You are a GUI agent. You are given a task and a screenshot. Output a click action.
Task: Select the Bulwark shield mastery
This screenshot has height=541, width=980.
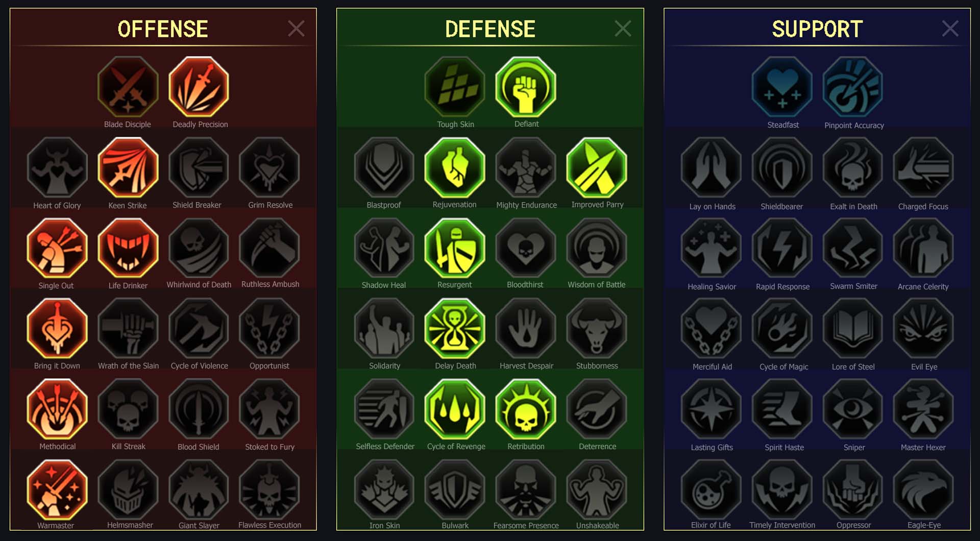(x=455, y=489)
